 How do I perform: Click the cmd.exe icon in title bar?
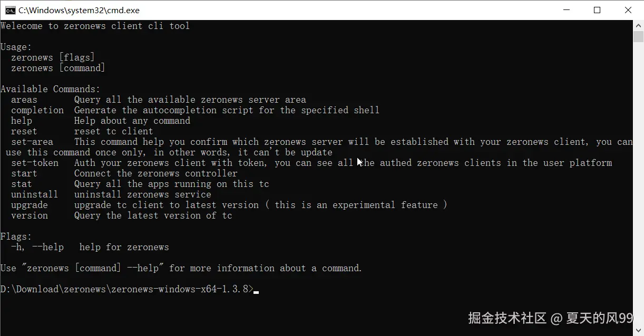pyautogui.click(x=10, y=10)
